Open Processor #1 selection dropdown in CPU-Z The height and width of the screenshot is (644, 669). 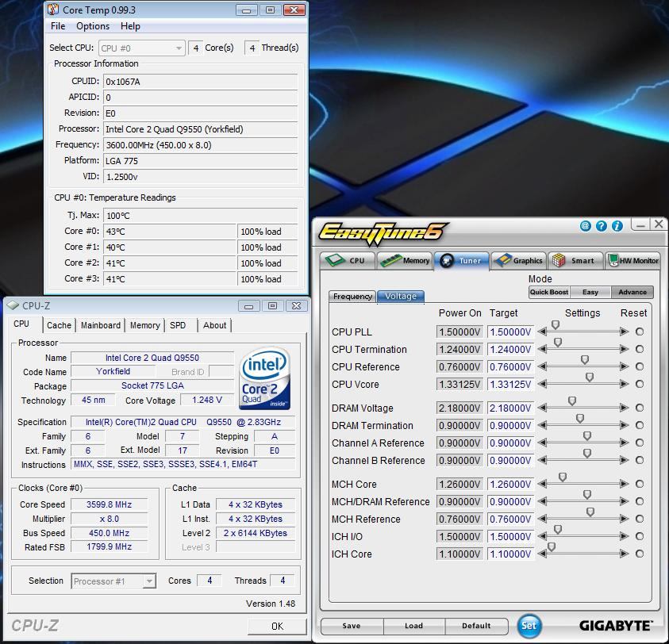(113, 581)
